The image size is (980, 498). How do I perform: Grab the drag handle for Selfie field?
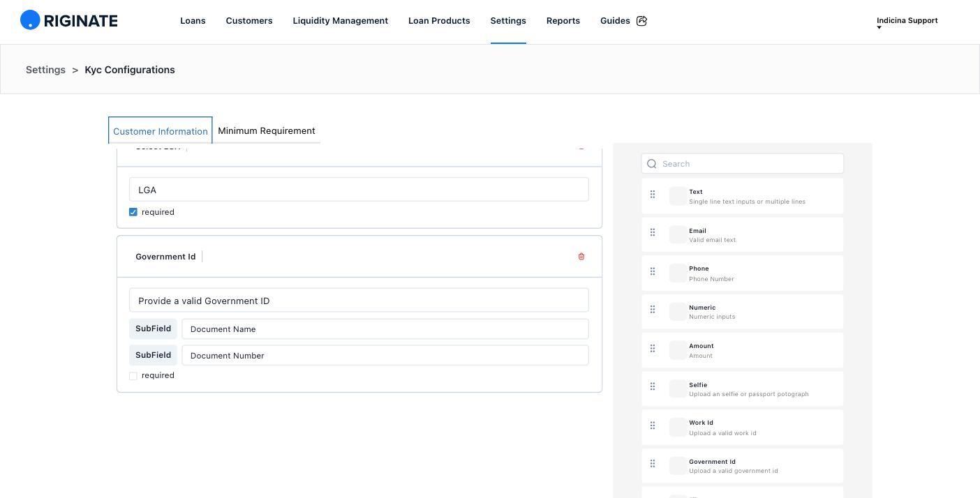coord(653,387)
